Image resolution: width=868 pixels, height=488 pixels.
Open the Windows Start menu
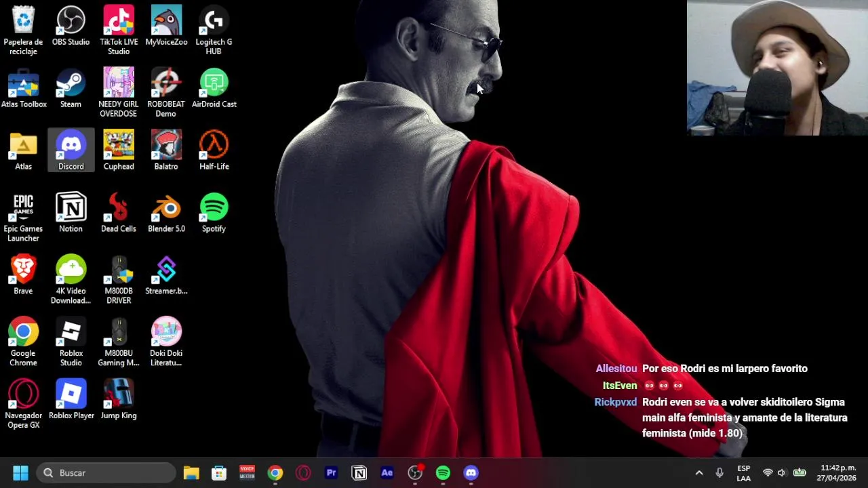tap(20, 472)
